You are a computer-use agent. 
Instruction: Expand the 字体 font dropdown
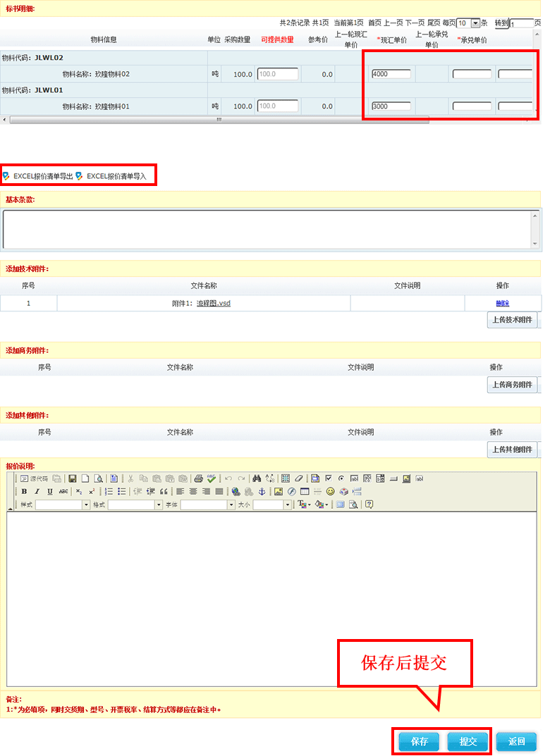click(x=231, y=504)
